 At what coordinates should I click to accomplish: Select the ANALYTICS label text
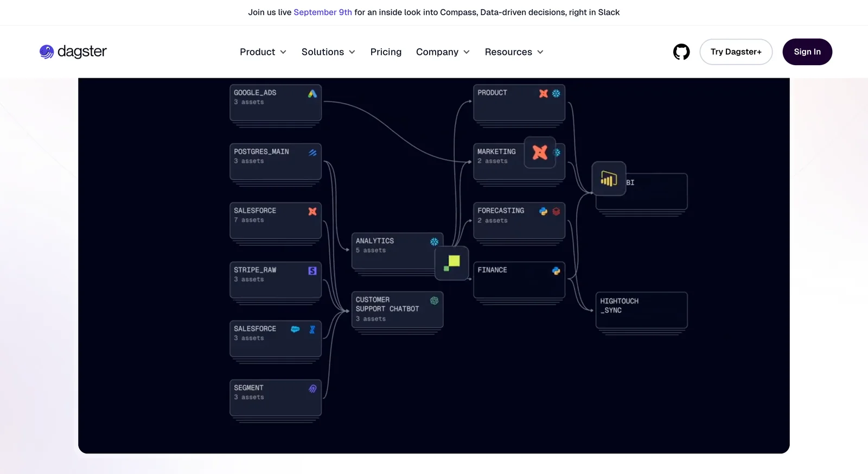pos(375,241)
